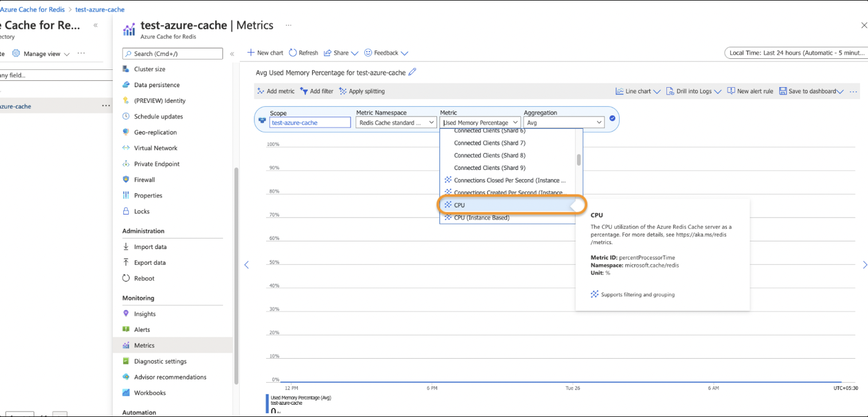Screen dimensions: 868x417
Task: Click Add metric
Action: pos(276,91)
